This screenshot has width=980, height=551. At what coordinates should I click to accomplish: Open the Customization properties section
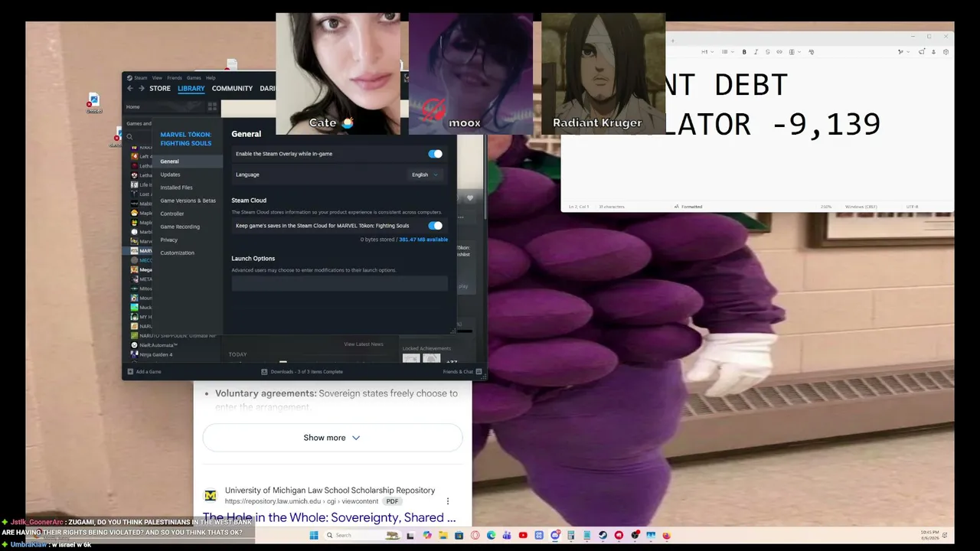pos(188,253)
